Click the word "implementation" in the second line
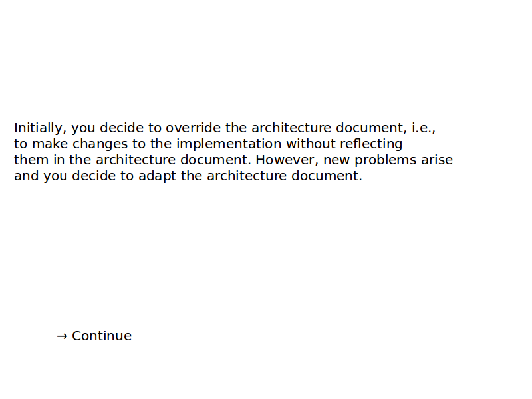532x399 pixels. tap(229, 144)
